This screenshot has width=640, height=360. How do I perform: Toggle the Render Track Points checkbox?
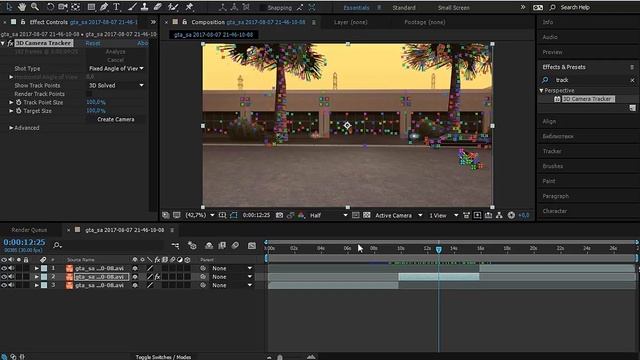point(89,94)
